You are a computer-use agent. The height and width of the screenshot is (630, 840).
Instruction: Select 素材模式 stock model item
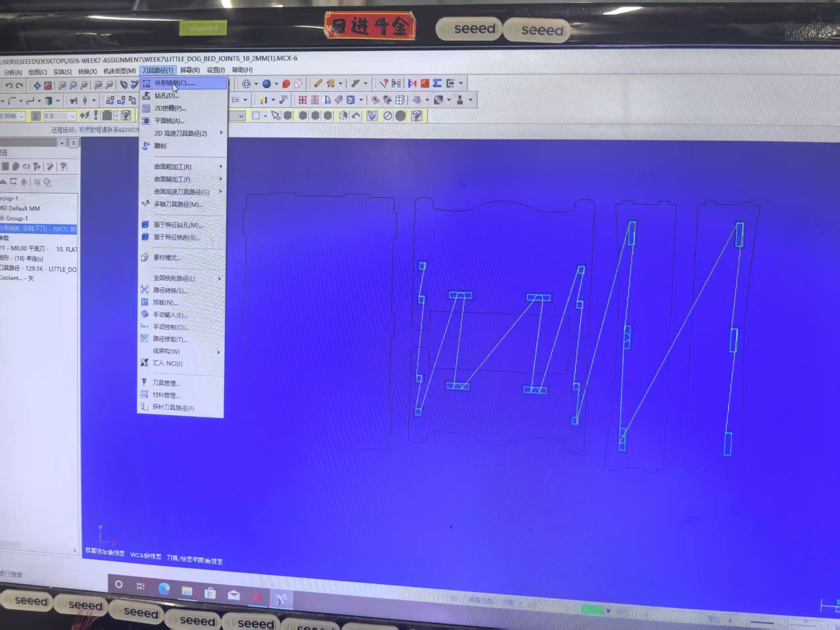coord(182,258)
